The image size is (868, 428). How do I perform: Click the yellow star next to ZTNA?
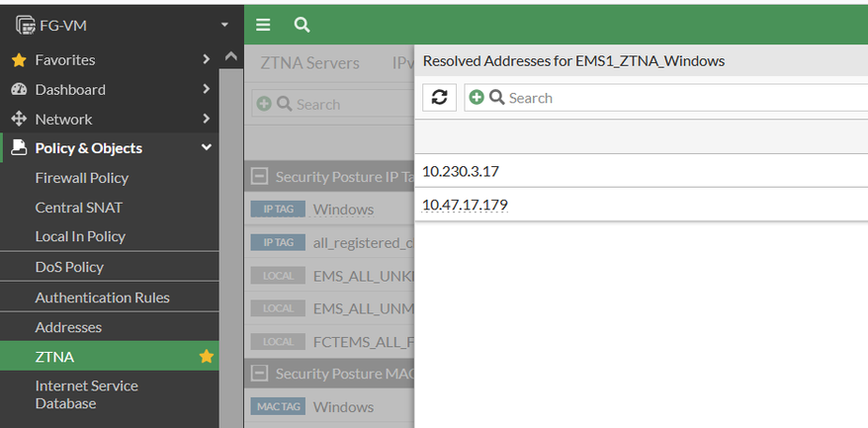pyautogui.click(x=207, y=357)
